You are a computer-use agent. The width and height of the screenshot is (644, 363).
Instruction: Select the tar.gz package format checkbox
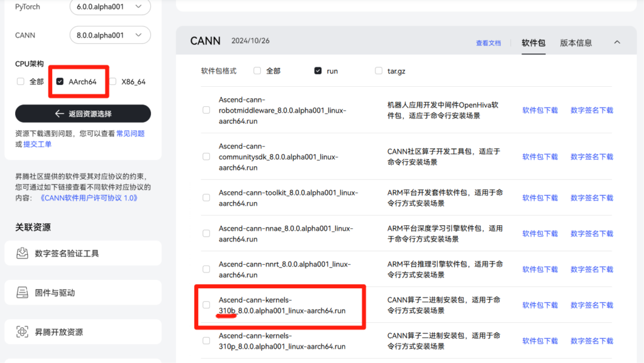379,71
